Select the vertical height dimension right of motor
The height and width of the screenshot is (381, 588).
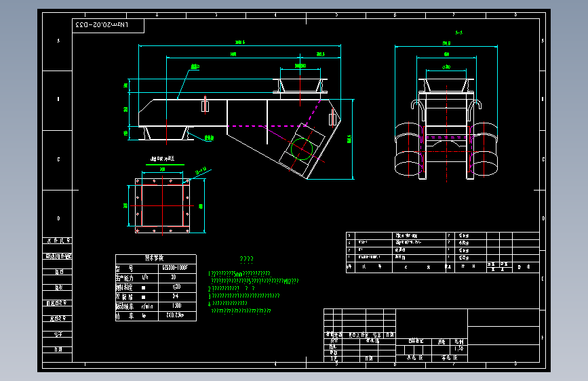[x=349, y=139]
